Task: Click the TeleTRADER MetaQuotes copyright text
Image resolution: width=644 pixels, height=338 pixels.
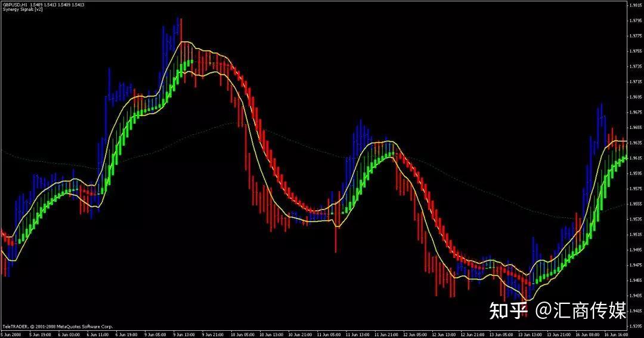Action: [57, 327]
